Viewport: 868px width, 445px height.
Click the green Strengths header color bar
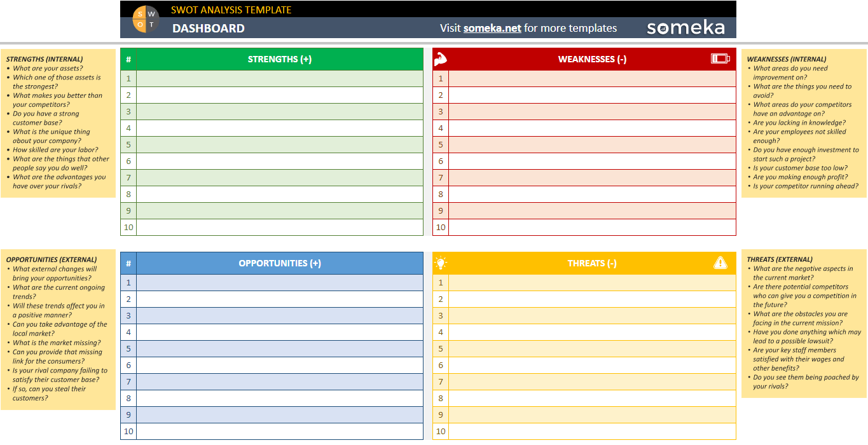280,58
